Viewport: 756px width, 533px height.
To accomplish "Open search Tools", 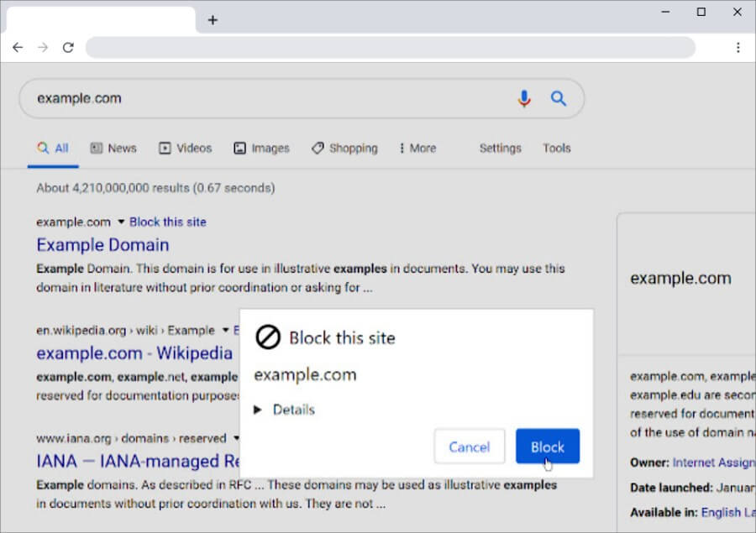I will point(556,149).
